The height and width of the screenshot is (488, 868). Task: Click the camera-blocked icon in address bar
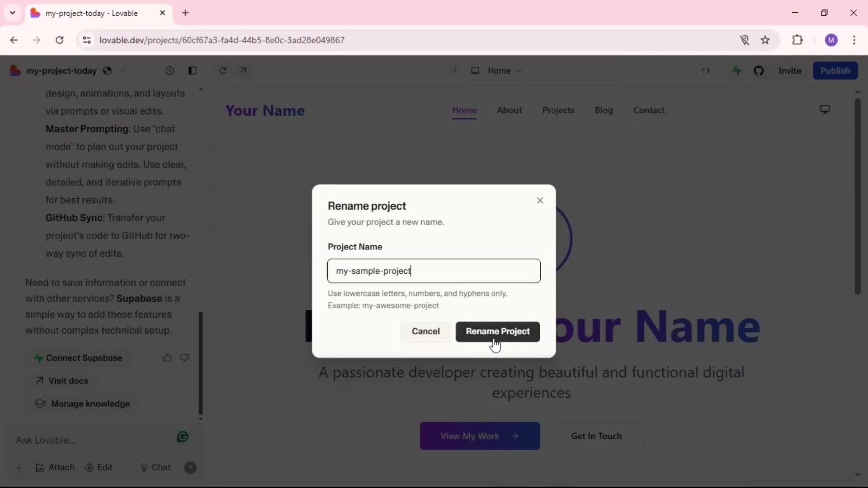point(745,40)
